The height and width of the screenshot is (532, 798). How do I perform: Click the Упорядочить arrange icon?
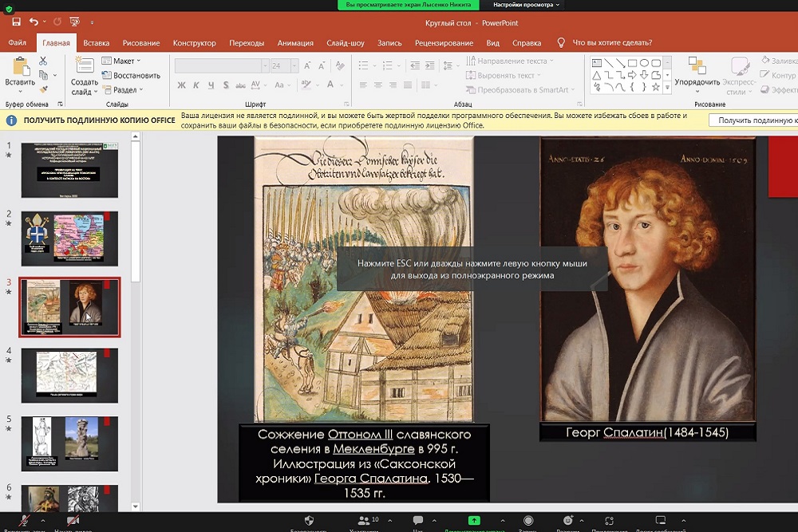pos(697,65)
